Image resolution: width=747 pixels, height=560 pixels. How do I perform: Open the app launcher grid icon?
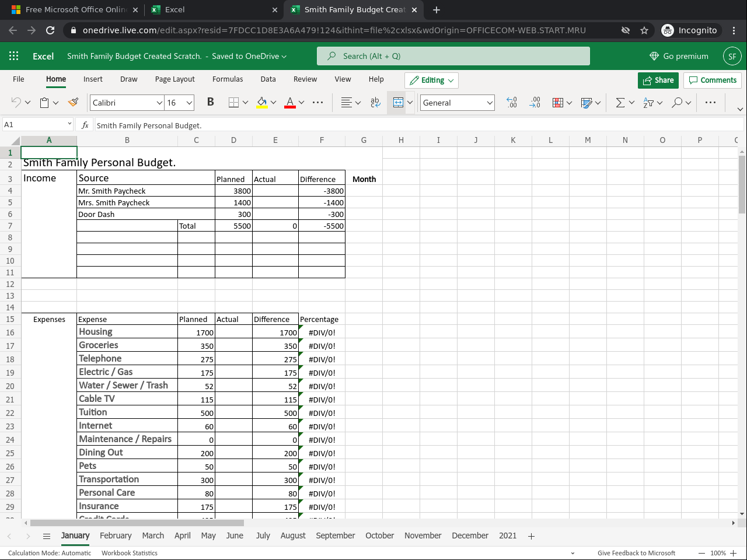click(x=14, y=56)
